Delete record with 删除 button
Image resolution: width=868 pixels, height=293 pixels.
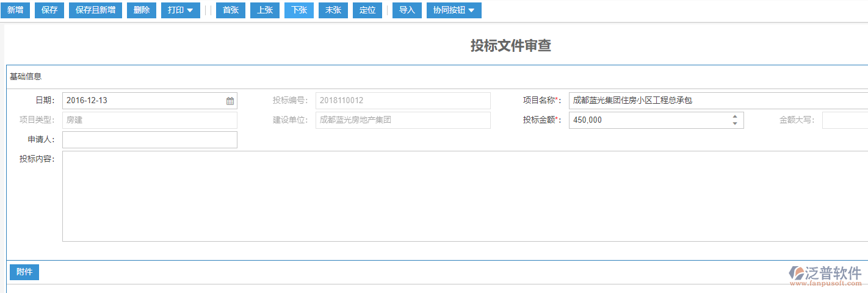(x=142, y=10)
